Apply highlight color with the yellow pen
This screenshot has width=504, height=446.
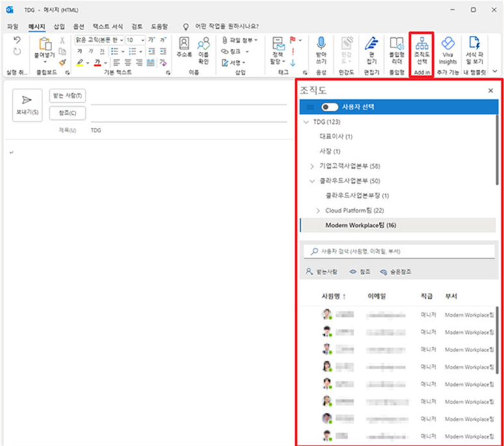click(80, 63)
